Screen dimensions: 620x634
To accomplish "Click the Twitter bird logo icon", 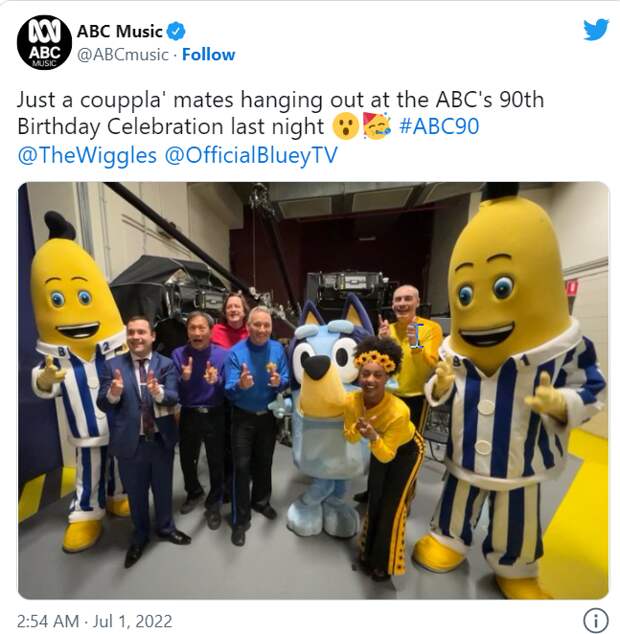I will point(596,30).
